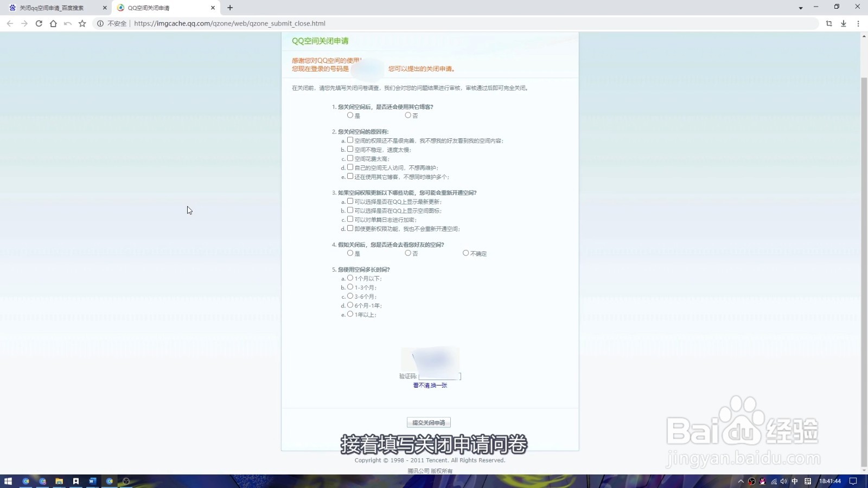Click the 验证码 captcha input field
The height and width of the screenshot is (488, 868).
(x=440, y=376)
